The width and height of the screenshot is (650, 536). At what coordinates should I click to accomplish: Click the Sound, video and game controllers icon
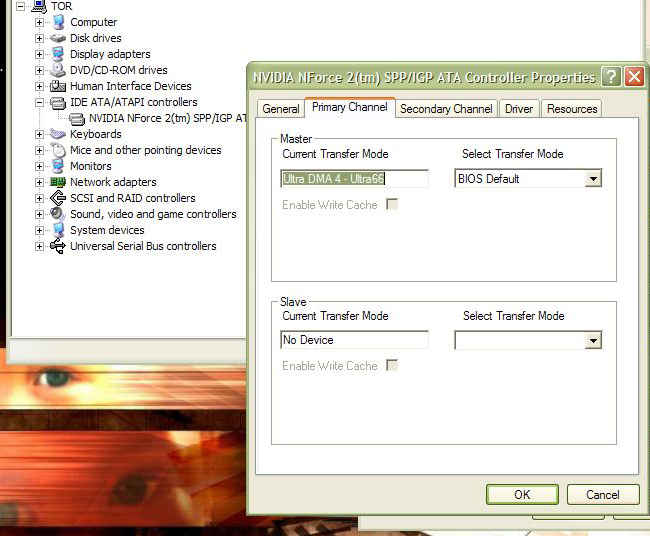58,214
